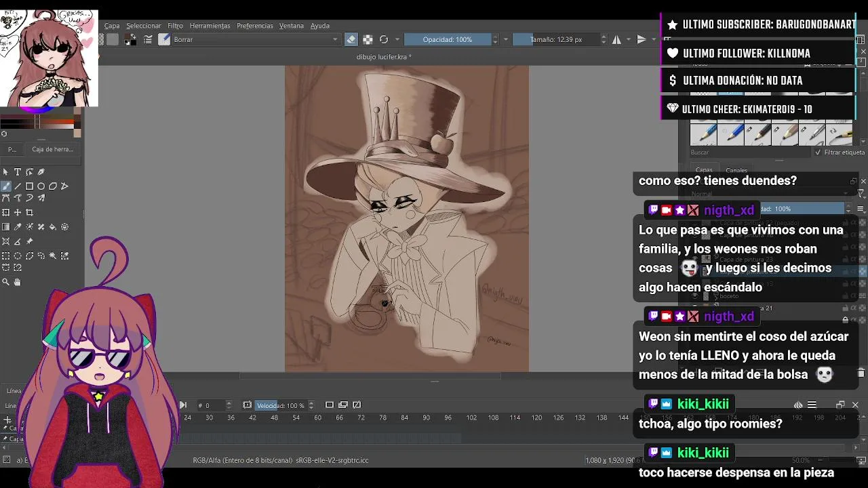
Task: Expand vertical mirror options arrow
Action: [653, 39]
